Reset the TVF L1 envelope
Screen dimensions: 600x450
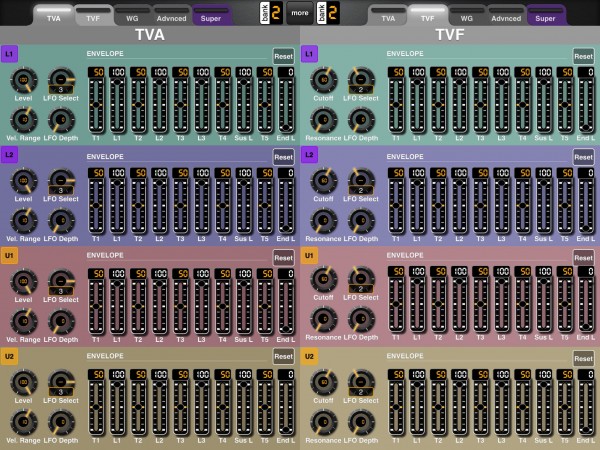click(x=584, y=56)
